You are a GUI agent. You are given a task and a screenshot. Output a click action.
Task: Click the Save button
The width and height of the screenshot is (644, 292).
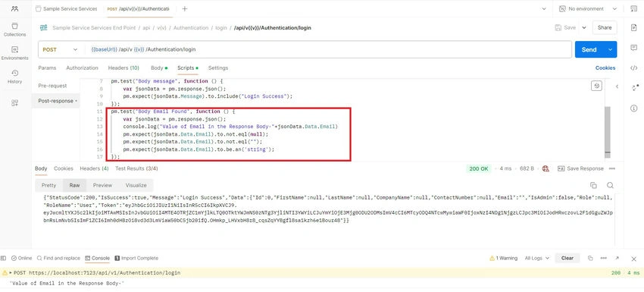(x=565, y=27)
